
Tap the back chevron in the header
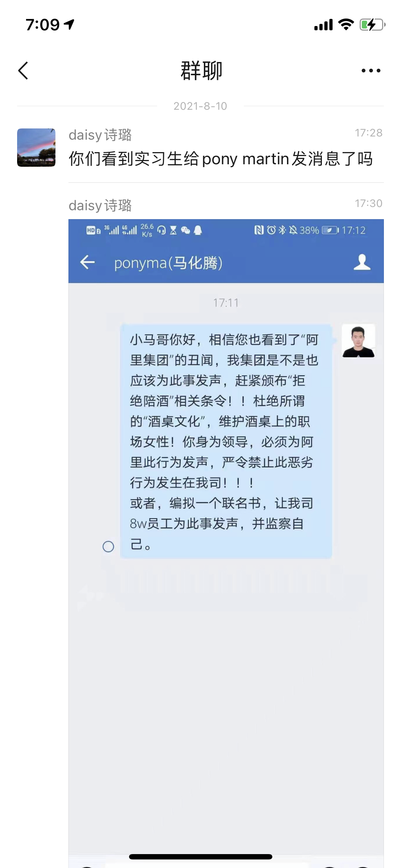(23, 71)
